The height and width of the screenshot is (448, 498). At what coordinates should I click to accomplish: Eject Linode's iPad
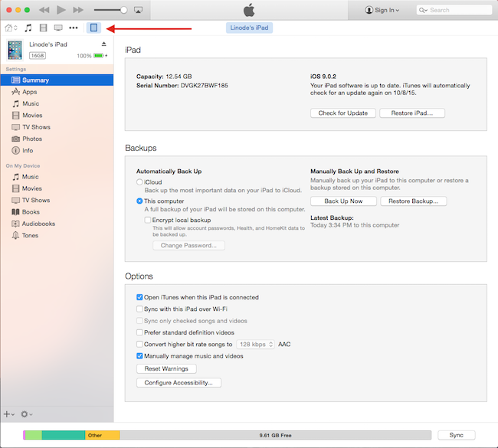(103, 44)
